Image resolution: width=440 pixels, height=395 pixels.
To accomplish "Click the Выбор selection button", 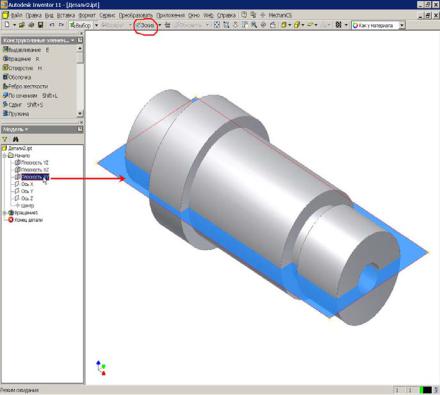I will 80,25.
